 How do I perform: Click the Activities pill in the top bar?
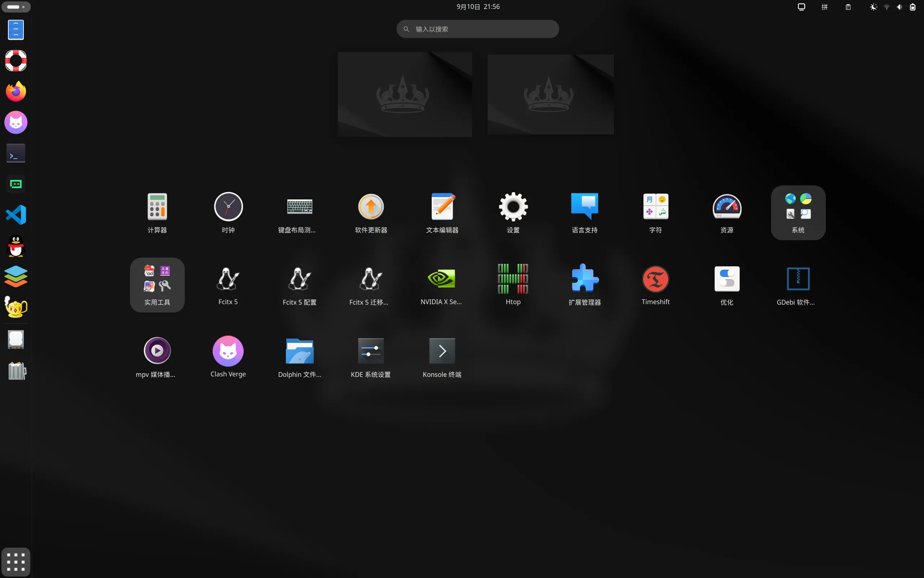pos(16,7)
